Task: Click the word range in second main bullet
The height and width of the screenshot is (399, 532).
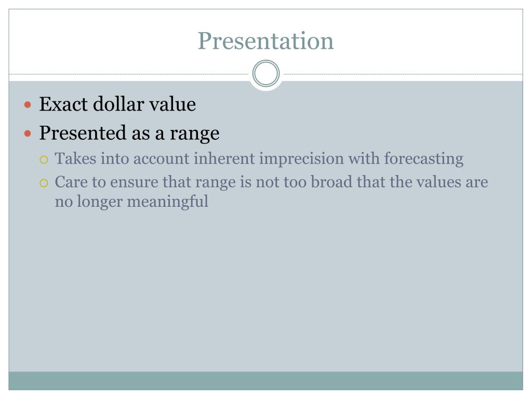Action: [194, 134]
